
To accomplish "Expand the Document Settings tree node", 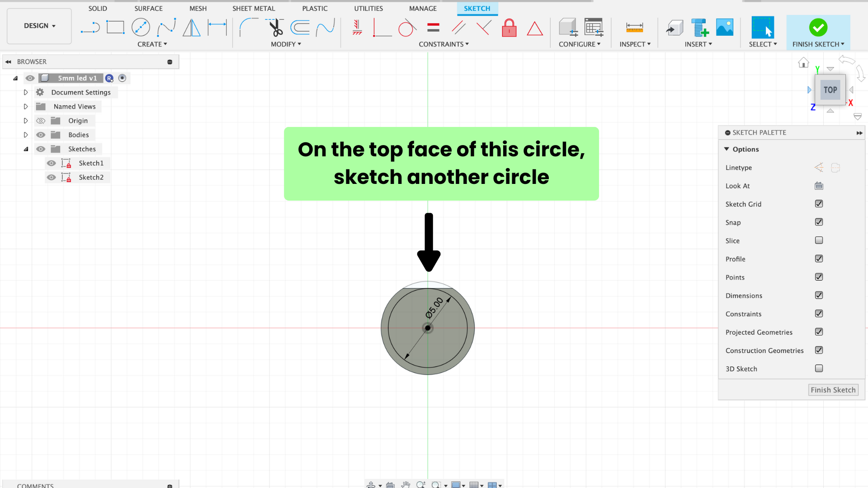I will 26,92.
